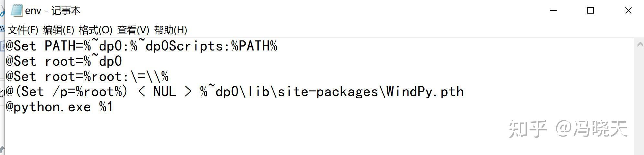Viewport: 644px width, 155px height.
Task: Click the window title env - 记事本
Action: (x=53, y=11)
